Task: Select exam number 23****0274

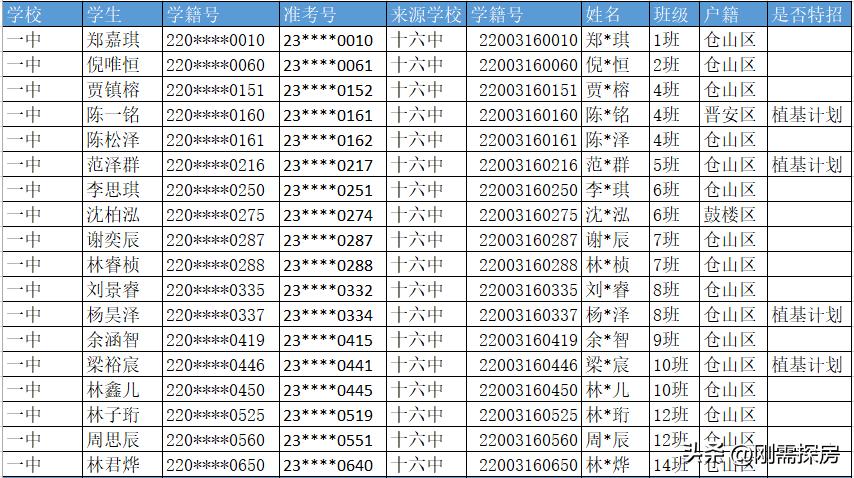Action: tap(328, 215)
